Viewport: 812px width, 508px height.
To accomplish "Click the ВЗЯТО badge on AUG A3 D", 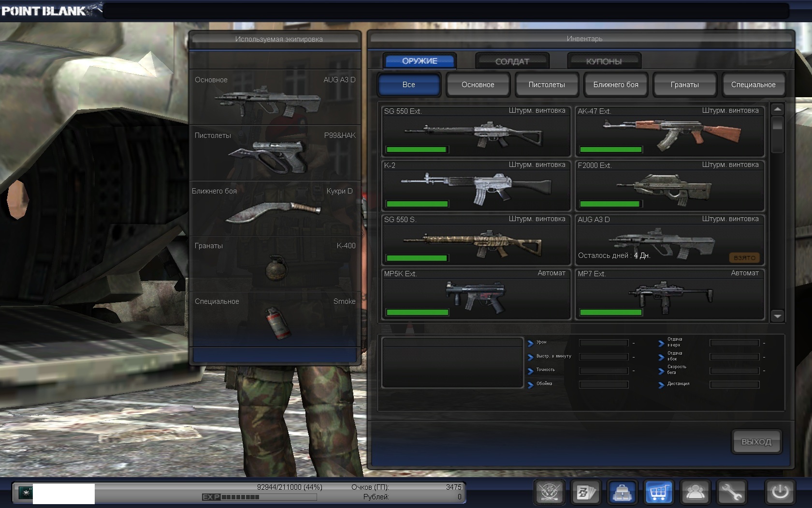I will [744, 258].
